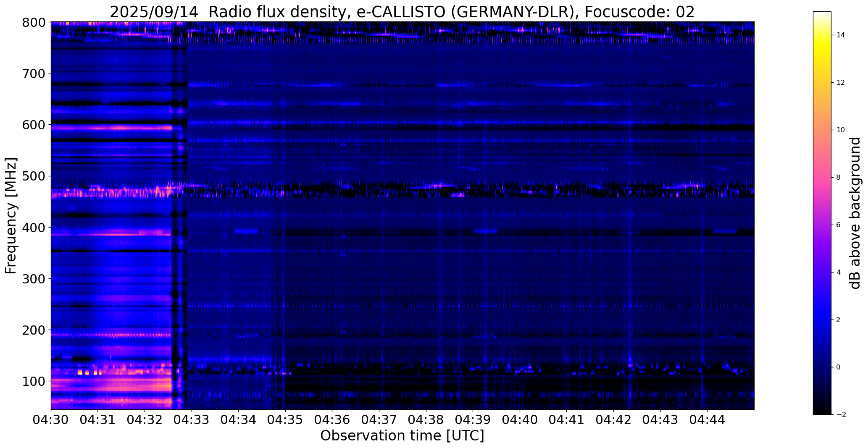Click the vertical colorbar gradient strip

(x=822, y=213)
